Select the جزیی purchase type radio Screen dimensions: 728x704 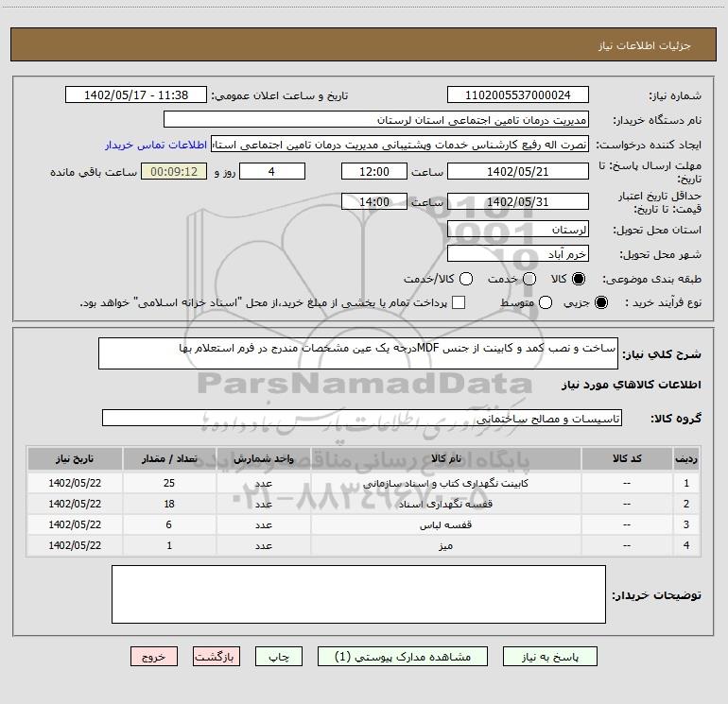600,302
